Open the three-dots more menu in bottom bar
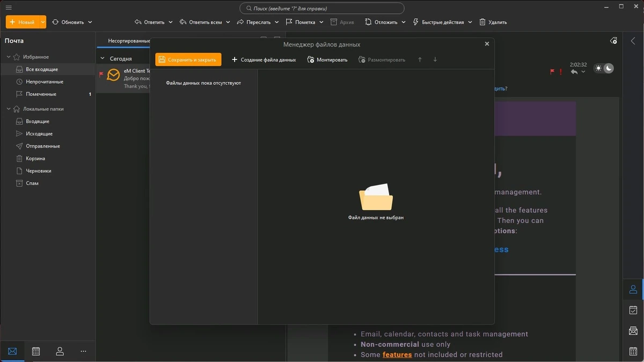Screen dimensions: 644x362 click(x=83, y=351)
